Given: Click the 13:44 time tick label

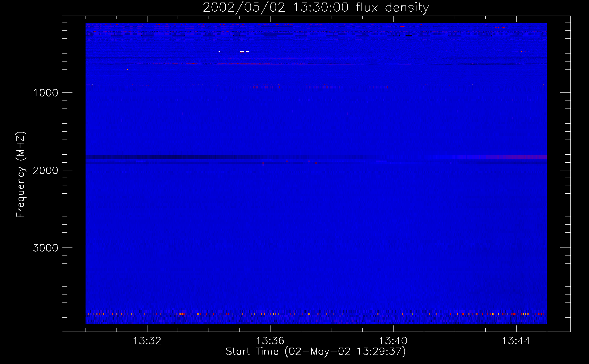Looking at the screenshot, I should coord(516,341).
